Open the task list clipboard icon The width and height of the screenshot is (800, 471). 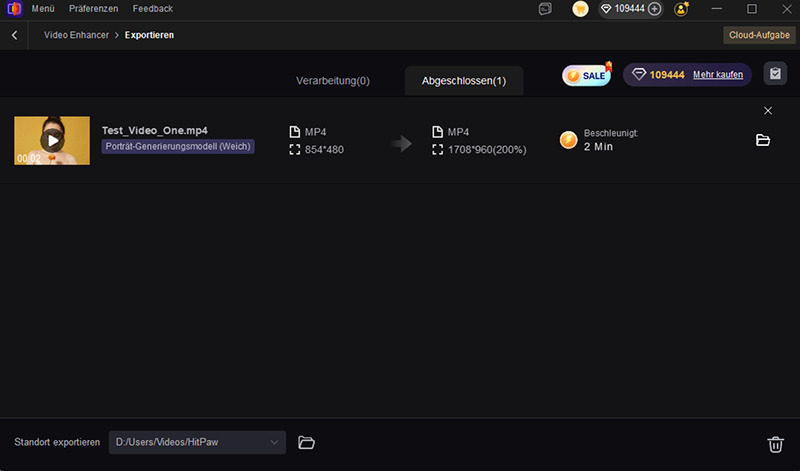point(774,74)
